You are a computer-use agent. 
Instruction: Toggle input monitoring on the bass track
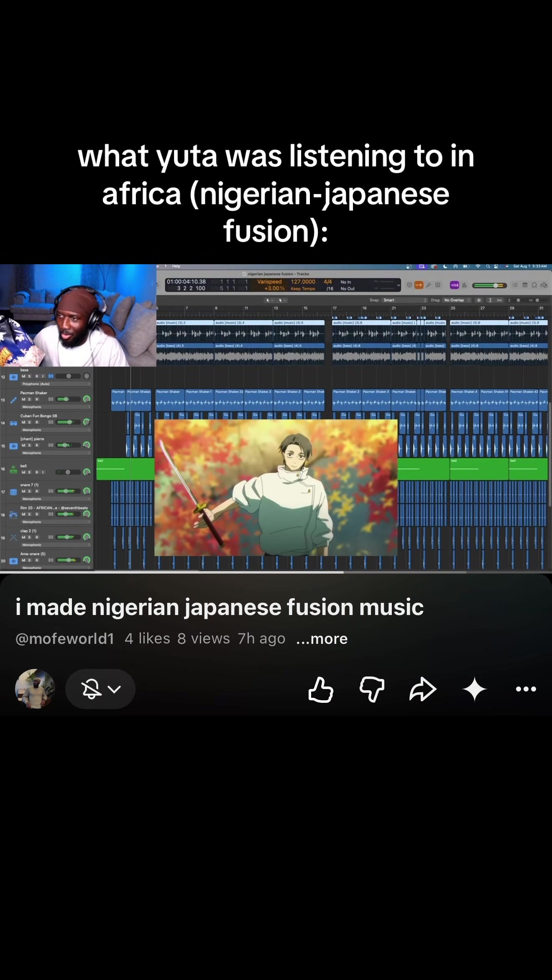click(x=43, y=376)
